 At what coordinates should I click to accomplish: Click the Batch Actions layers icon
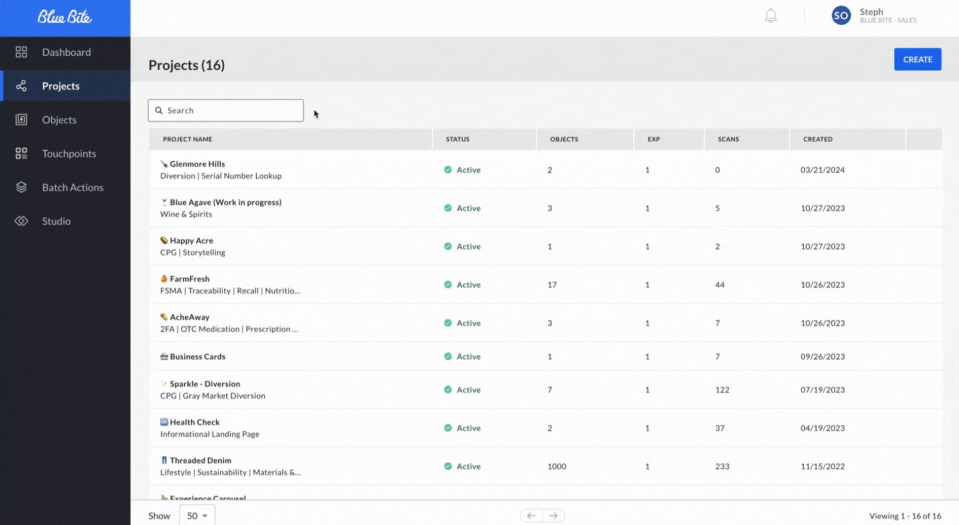click(x=21, y=187)
